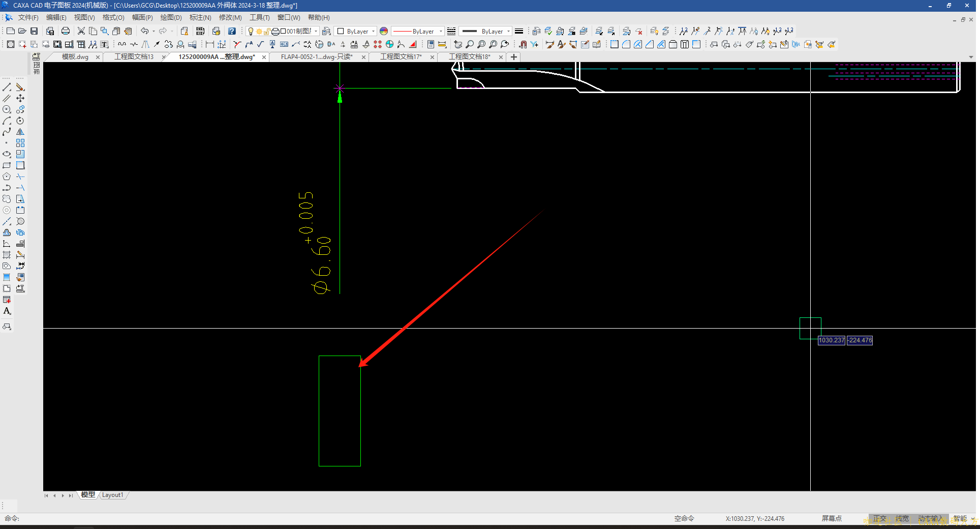The image size is (980, 529).
Task: Select the Mirror tool
Action: click(x=20, y=132)
